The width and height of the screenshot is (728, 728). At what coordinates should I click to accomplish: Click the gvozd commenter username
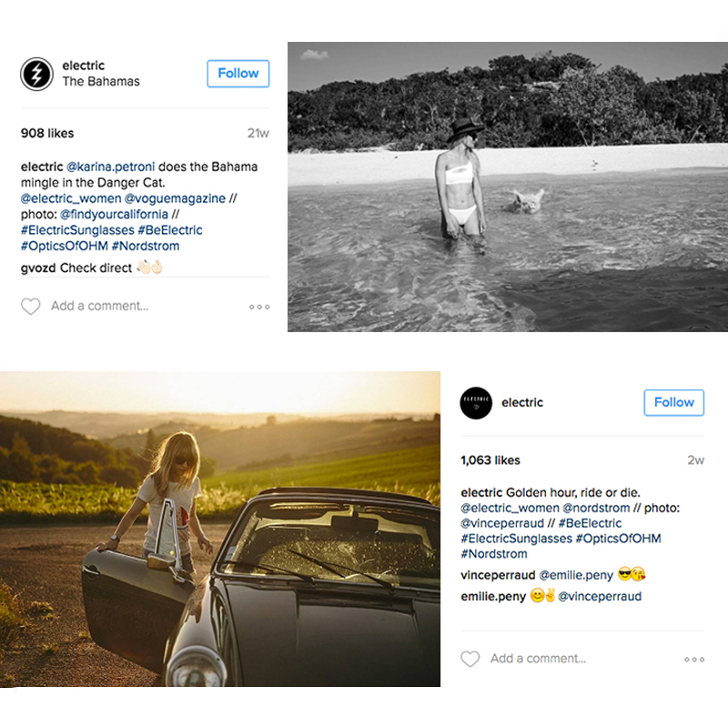(x=37, y=268)
